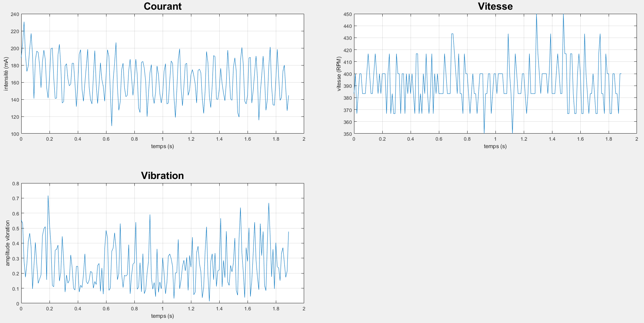Click the 0.5 tick on Vibration y-axis

click(x=16, y=228)
